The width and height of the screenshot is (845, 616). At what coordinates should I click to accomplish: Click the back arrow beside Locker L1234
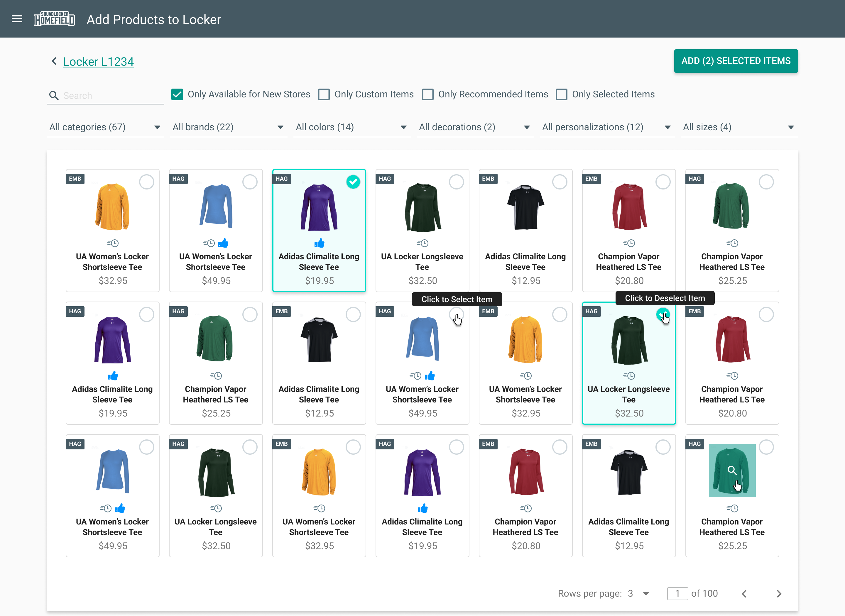point(54,61)
